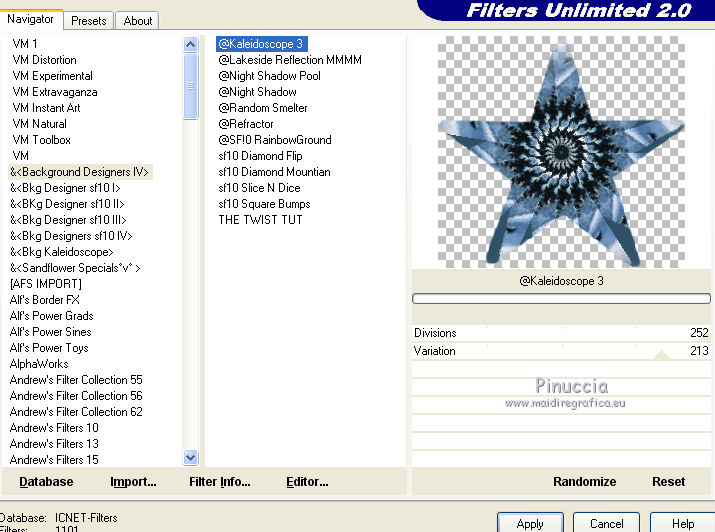Adjust the Variation slider
This screenshot has width=715, height=532.
(561, 351)
